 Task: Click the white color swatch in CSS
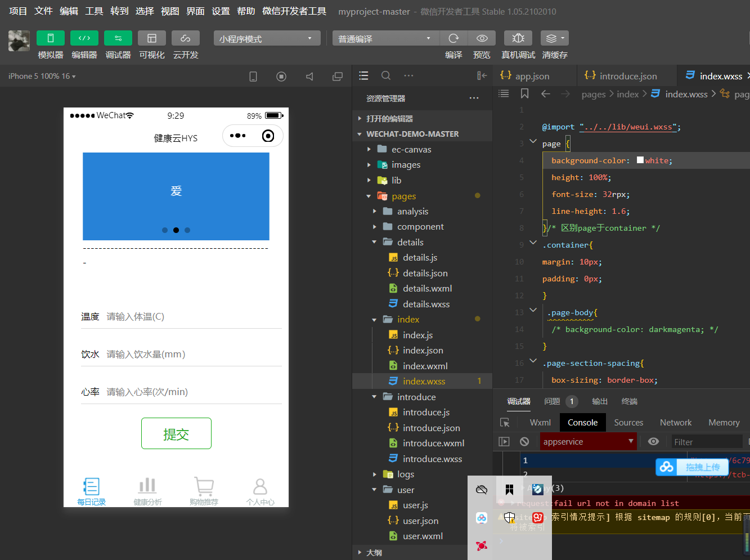point(640,160)
